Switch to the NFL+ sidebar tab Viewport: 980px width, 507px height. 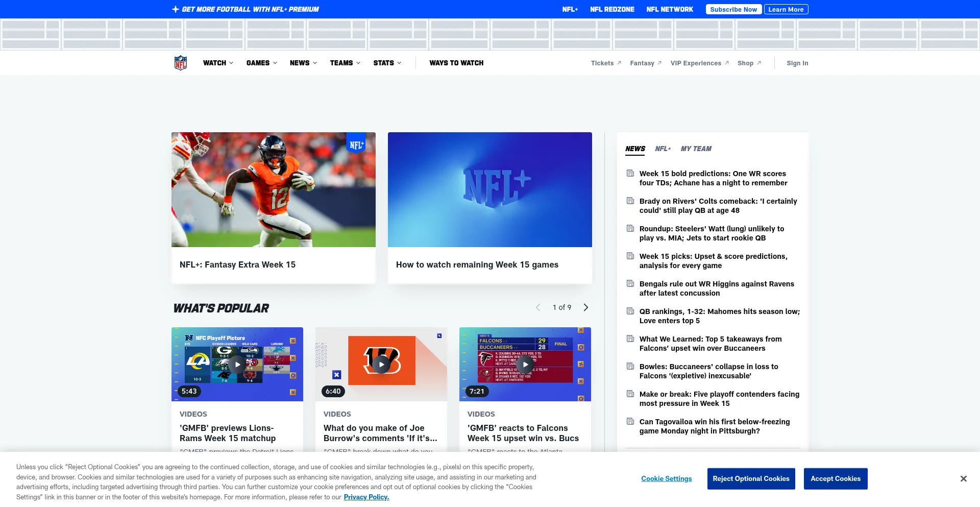663,149
